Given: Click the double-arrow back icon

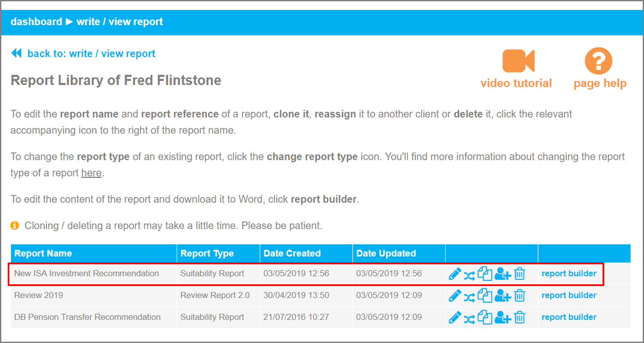Looking at the screenshot, I should coord(16,53).
